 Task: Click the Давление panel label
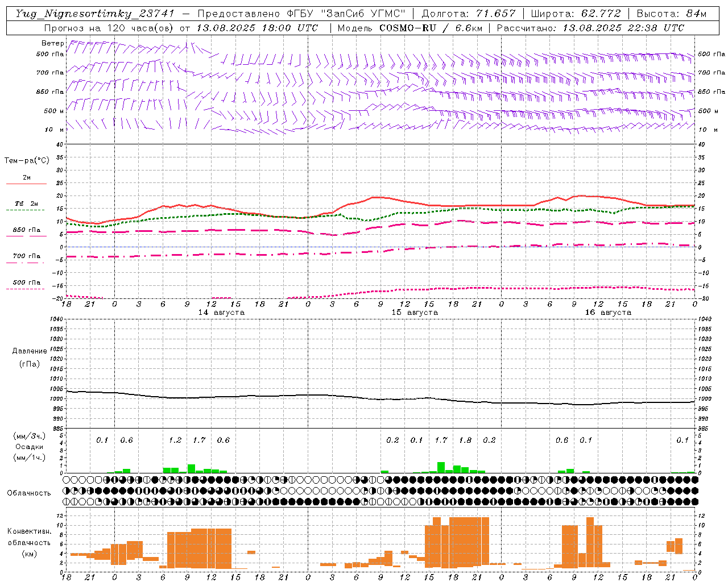coord(30,351)
